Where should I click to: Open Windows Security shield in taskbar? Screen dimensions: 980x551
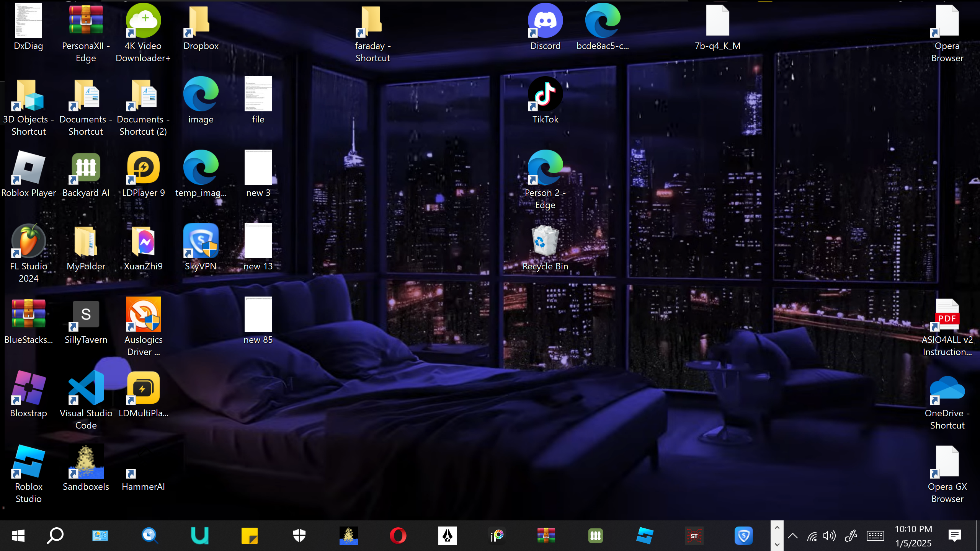pos(299,536)
